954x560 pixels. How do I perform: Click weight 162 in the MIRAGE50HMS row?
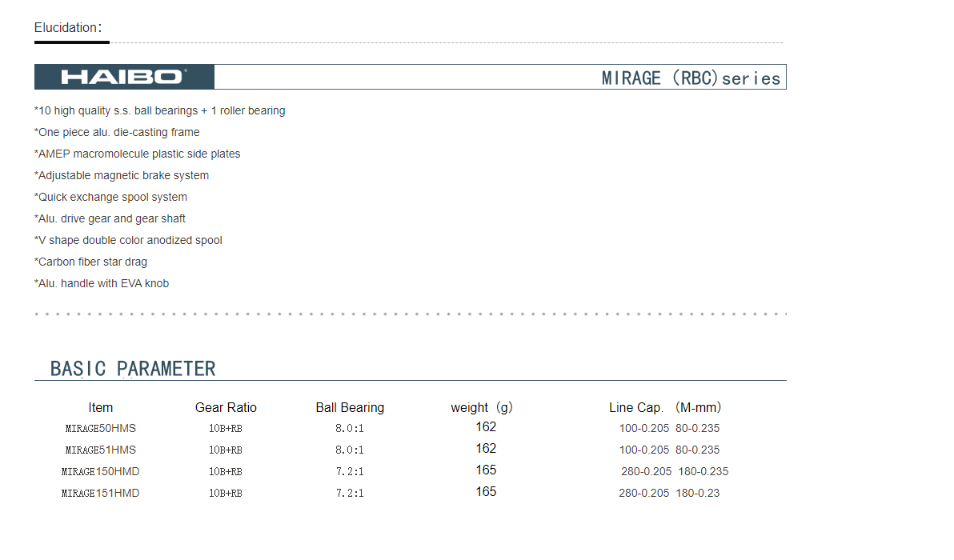(x=486, y=427)
